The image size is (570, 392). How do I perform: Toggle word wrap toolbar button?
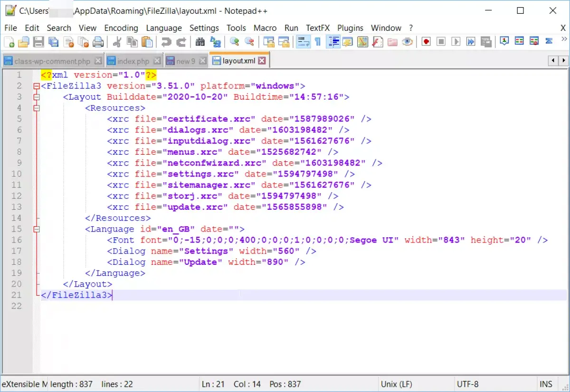tap(303, 42)
